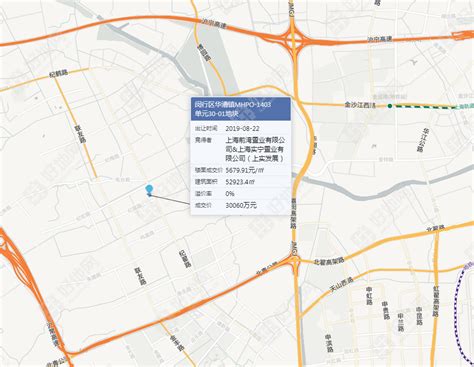Click the 北翟高架路 label
This screenshot has width=474, height=367.
coord(329,261)
